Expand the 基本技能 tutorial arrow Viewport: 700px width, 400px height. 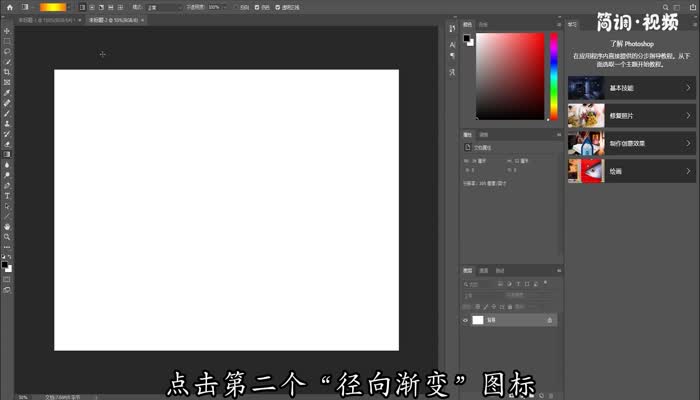coord(688,88)
